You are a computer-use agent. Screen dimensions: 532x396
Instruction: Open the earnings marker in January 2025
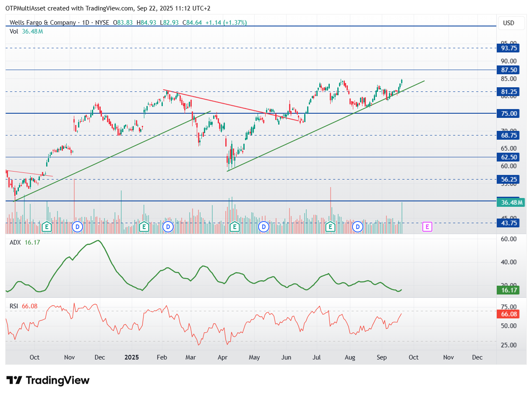144,227
